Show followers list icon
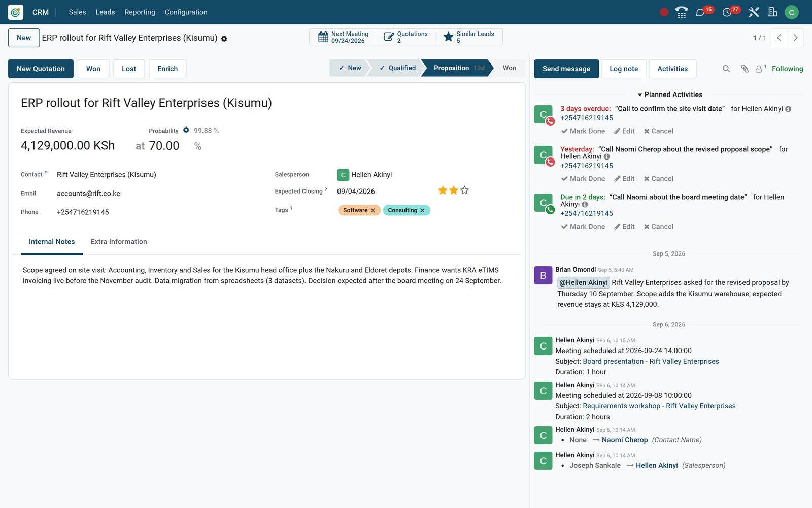This screenshot has width=812, height=508. pyautogui.click(x=760, y=69)
